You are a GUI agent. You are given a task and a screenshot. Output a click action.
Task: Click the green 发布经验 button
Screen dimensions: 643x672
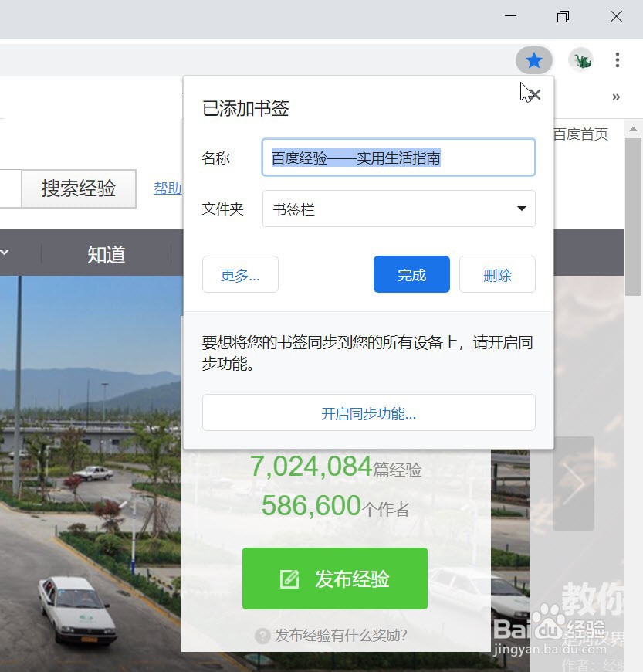click(334, 578)
